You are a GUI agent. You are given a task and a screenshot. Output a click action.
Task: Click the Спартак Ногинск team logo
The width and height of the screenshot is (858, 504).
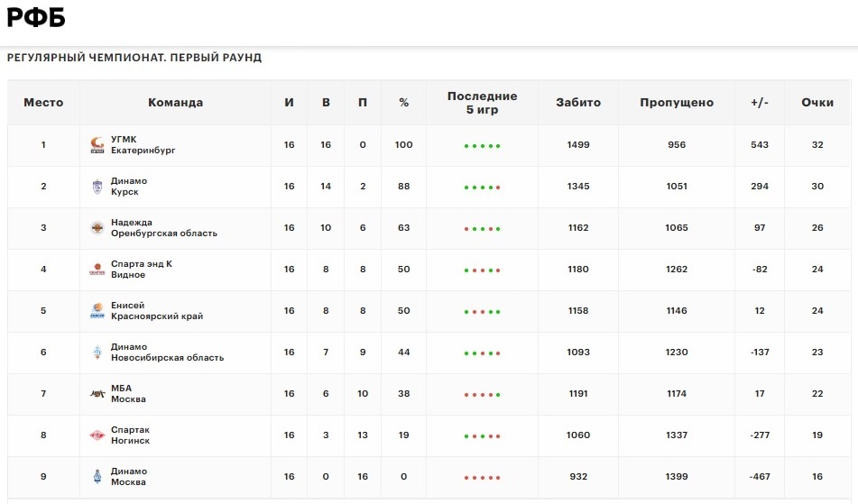(x=97, y=435)
